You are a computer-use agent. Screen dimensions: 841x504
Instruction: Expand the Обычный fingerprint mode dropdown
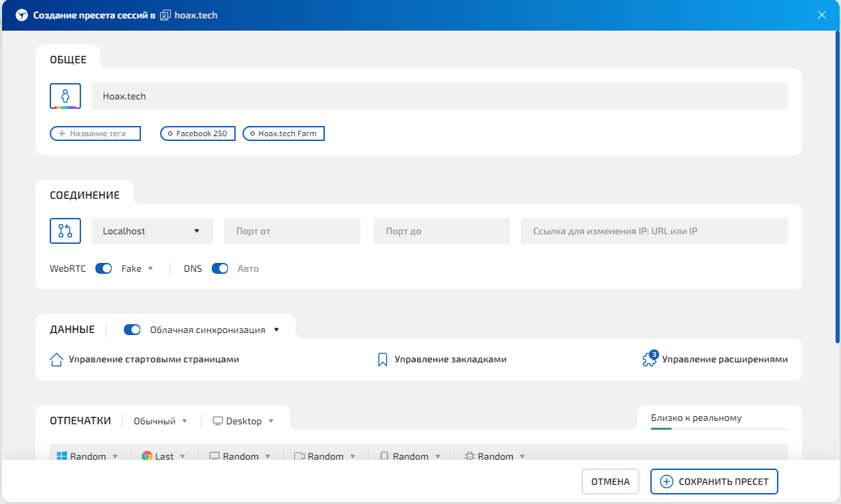(161, 421)
